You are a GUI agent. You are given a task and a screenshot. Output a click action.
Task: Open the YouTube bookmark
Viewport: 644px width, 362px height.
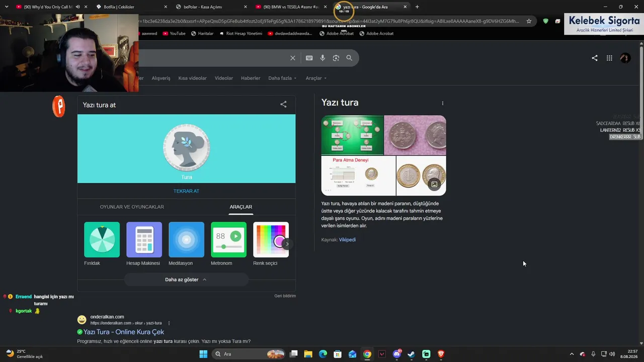pos(174,34)
